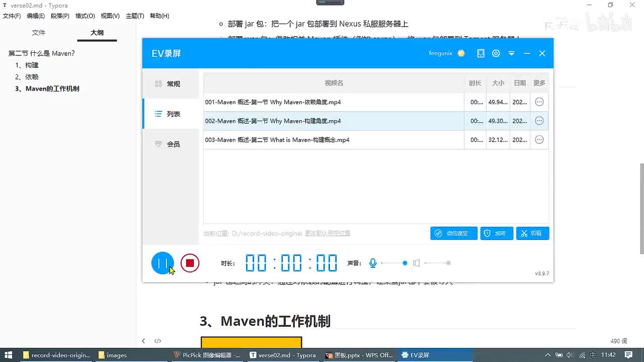Open more options for 002-Maven video row
644x362 pixels.
(x=539, y=121)
